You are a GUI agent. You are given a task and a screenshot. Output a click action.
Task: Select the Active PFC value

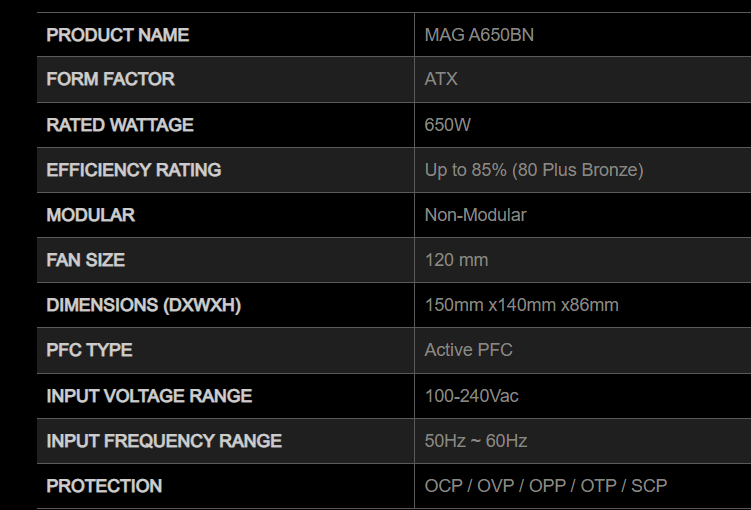[469, 350]
